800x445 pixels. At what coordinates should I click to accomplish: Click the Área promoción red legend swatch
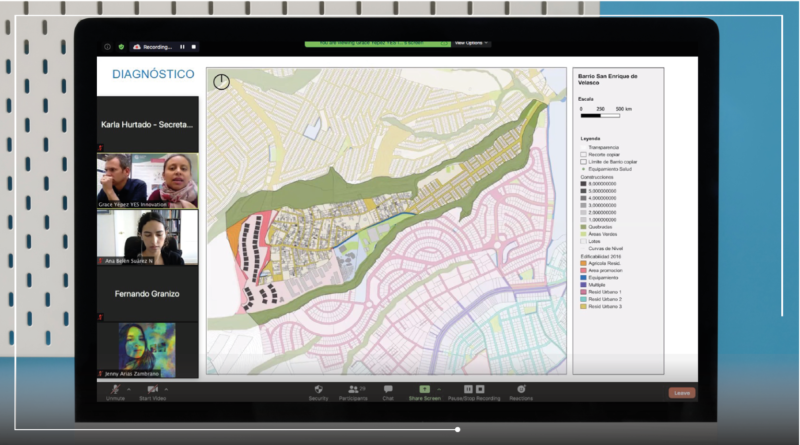583,270
